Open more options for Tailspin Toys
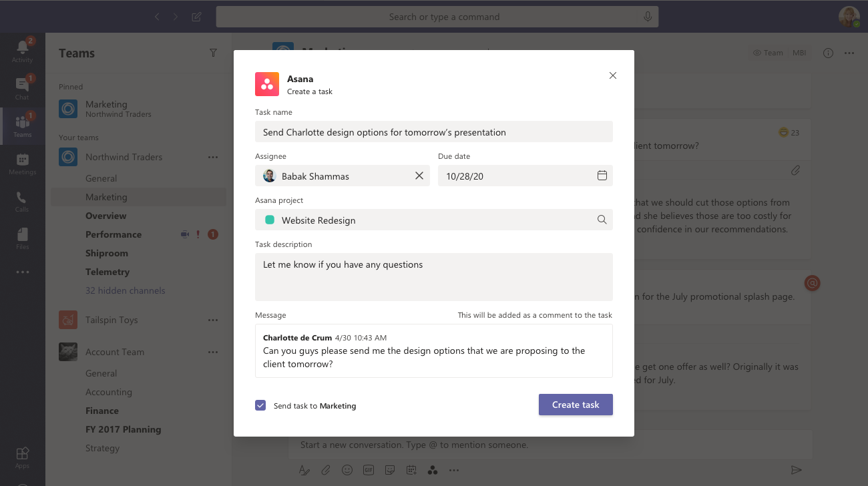Image resolution: width=868 pixels, height=486 pixels. tap(213, 320)
